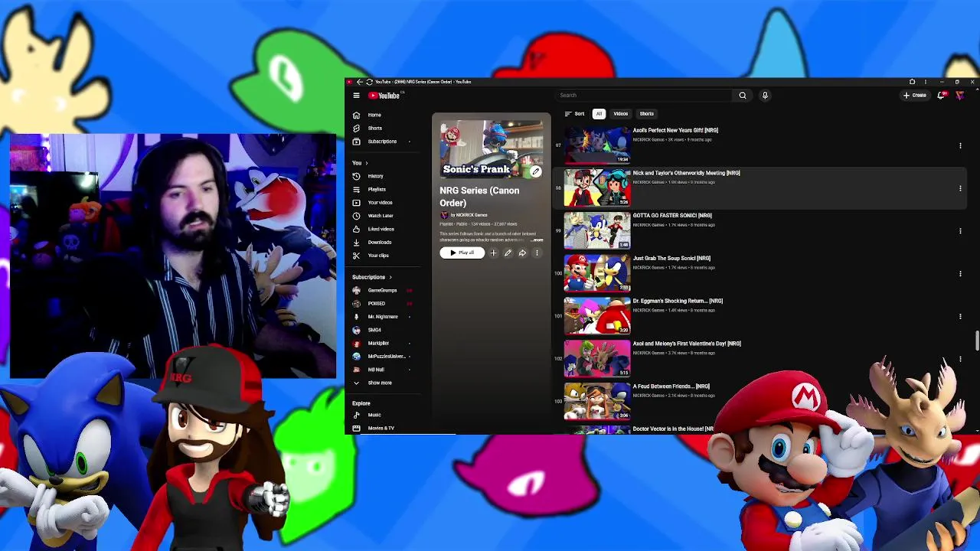Select the Shorts filter chip
The width and height of the screenshot is (980, 551).
(647, 114)
